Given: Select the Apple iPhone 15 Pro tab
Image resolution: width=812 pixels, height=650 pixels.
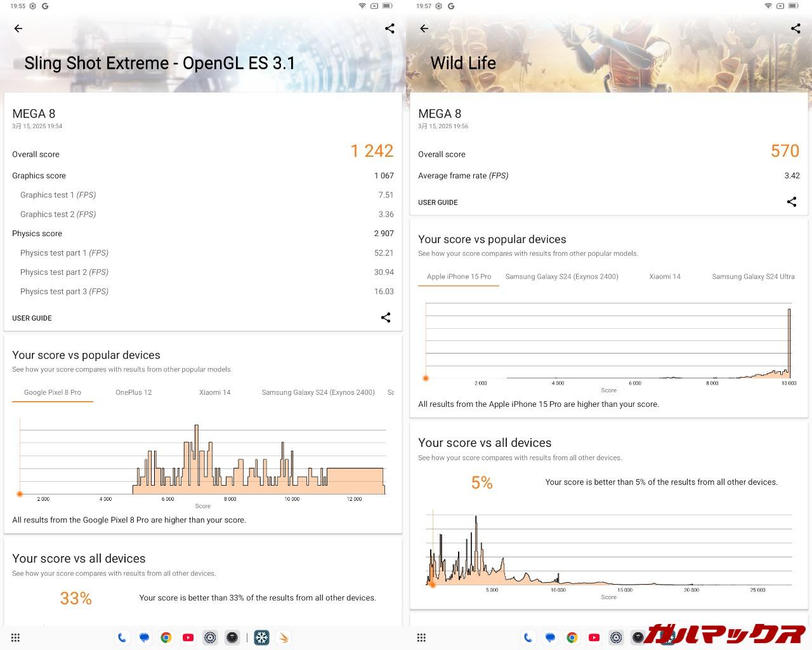Looking at the screenshot, I should pyautogui.click(x=459, y=277).
